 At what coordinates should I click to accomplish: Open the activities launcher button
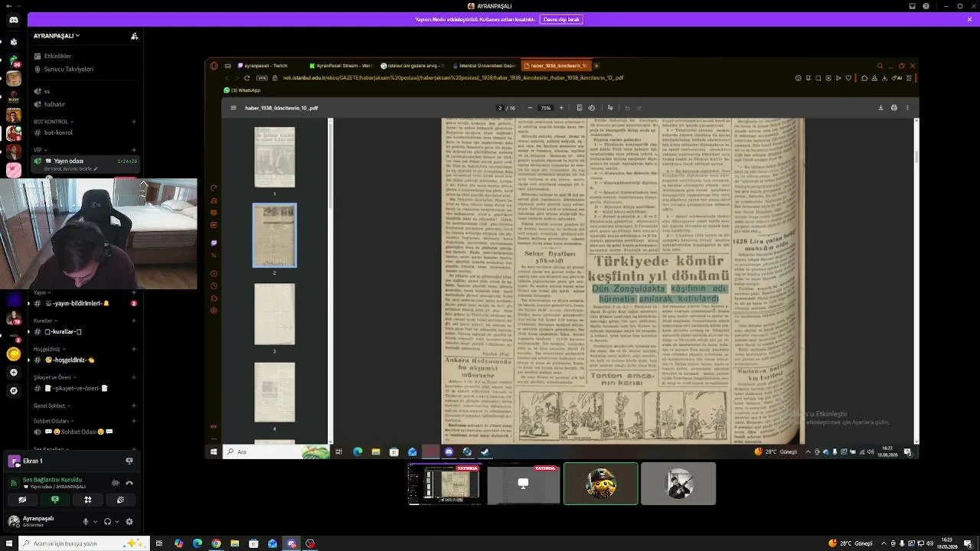(x=88, y=500)
